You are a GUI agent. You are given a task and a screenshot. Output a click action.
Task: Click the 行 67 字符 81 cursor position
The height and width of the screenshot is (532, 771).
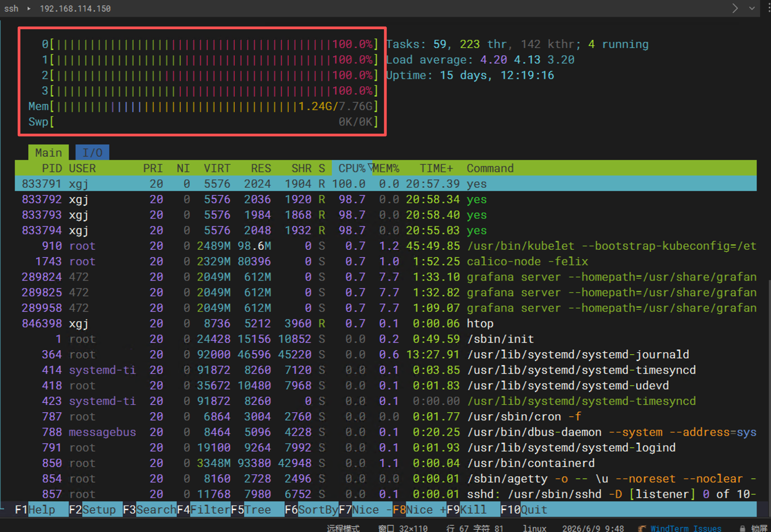coord(474,528)
